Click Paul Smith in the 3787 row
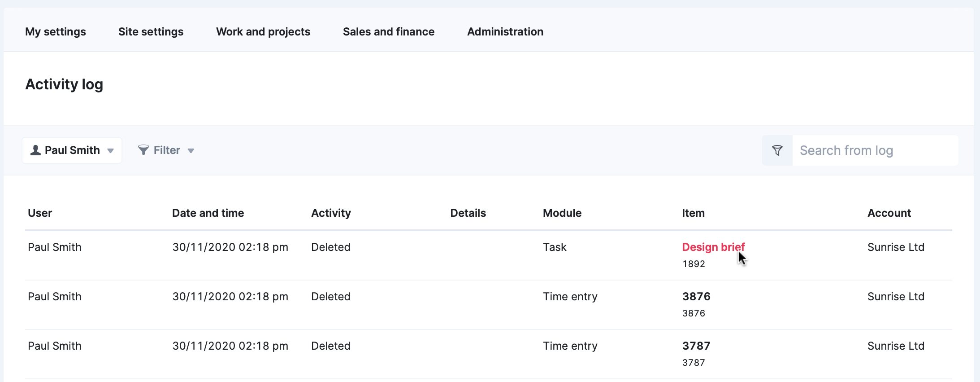980x382 pixels. point(55,346)
